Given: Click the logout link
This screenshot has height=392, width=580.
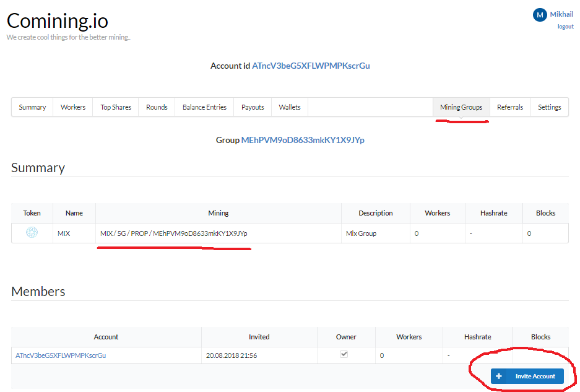Looking at the screenshot, I should click(566, 27).
